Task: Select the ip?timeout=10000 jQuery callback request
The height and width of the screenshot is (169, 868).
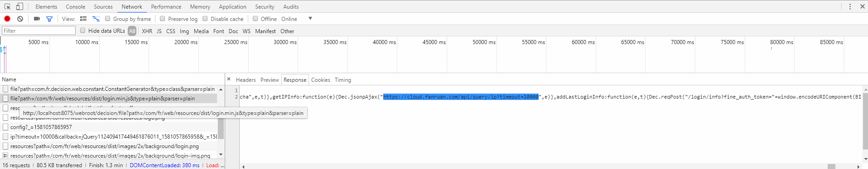Action: click(109, 137)
